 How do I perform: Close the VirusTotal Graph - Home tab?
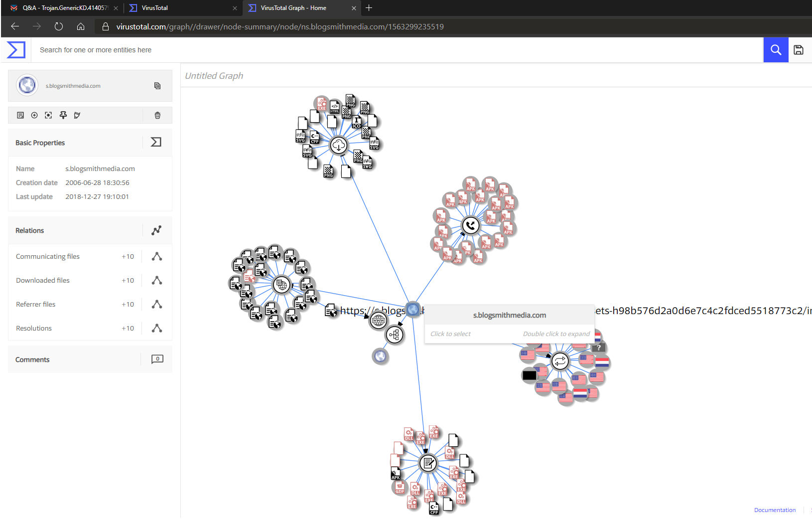pos(354,8)
